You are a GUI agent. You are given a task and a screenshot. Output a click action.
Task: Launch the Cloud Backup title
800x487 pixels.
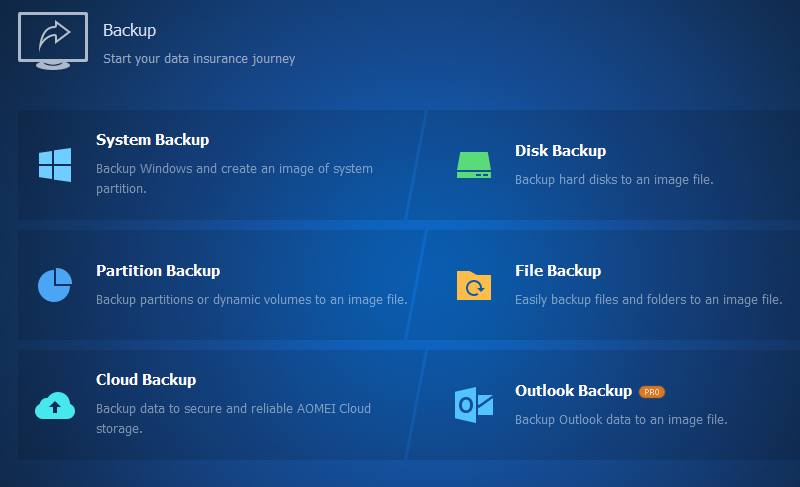pos(146,380)
